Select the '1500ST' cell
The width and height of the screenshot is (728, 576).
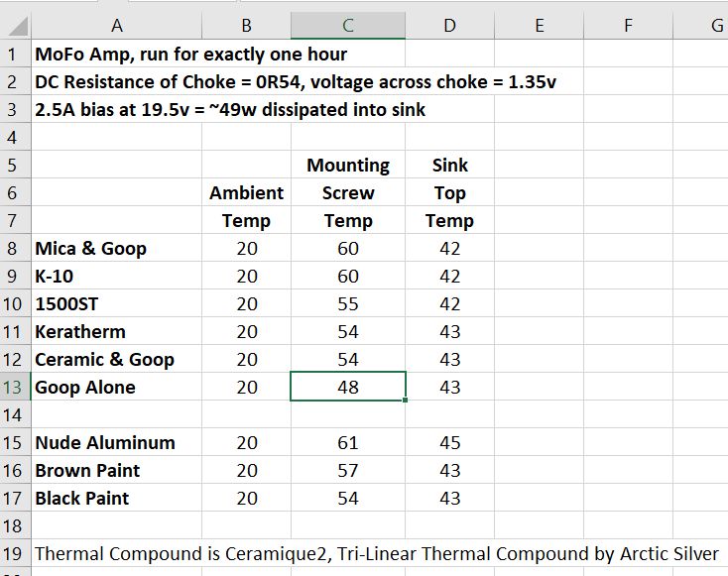116,304
